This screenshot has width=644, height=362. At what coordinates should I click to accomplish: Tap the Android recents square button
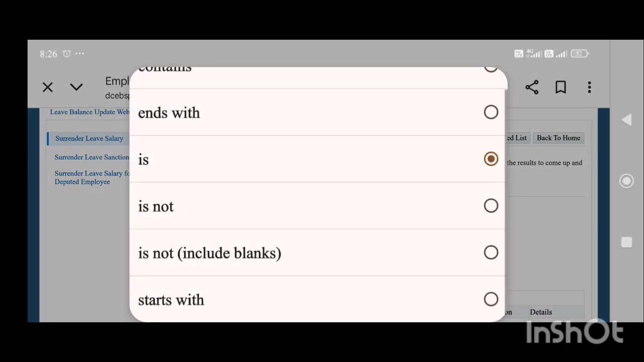(x=626, y=242)
